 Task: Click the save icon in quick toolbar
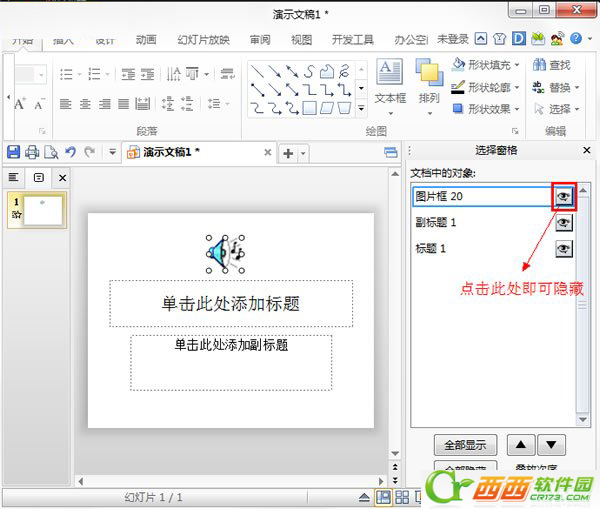tap(13, 152)
